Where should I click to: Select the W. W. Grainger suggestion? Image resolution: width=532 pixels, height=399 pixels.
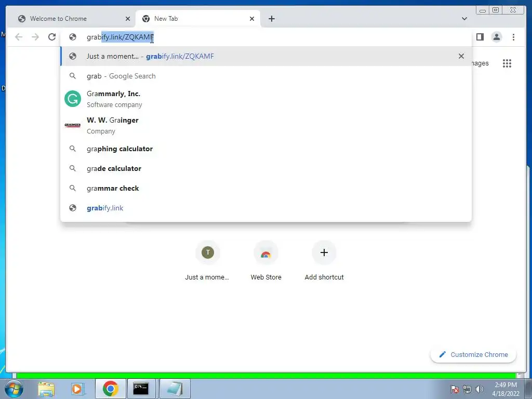(x=265, y=125)
